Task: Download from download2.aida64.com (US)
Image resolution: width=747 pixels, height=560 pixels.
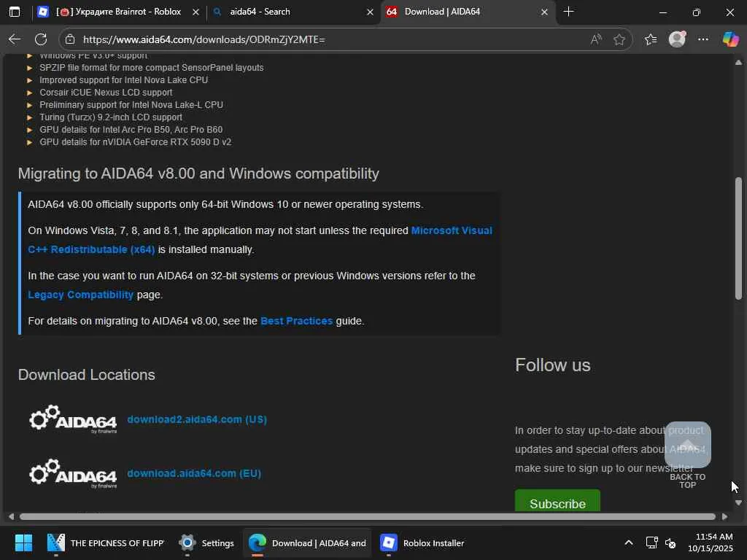Action: pos(197,419)
